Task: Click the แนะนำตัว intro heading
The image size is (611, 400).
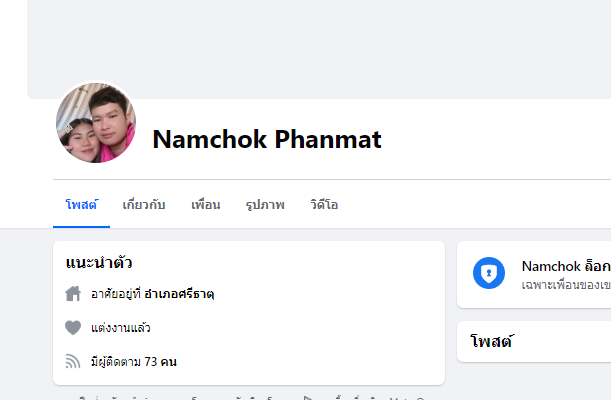Action: pyautogui.click(x=99, y=262)
